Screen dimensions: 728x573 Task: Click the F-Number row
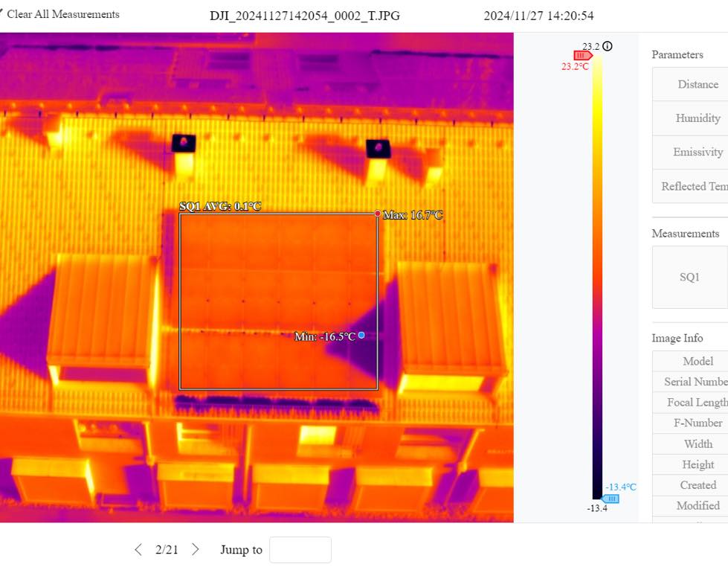pyautogui.click(x=690, y=423)
